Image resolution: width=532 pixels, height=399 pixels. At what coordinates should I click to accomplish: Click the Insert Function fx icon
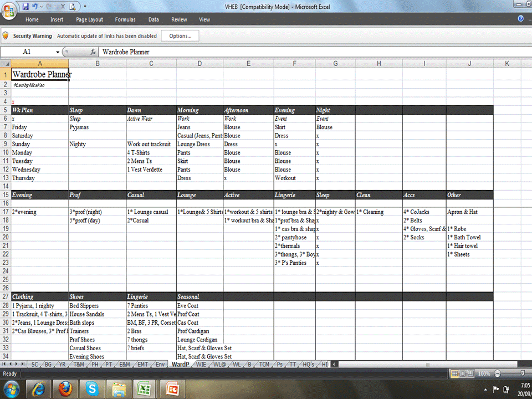[93, 52]
